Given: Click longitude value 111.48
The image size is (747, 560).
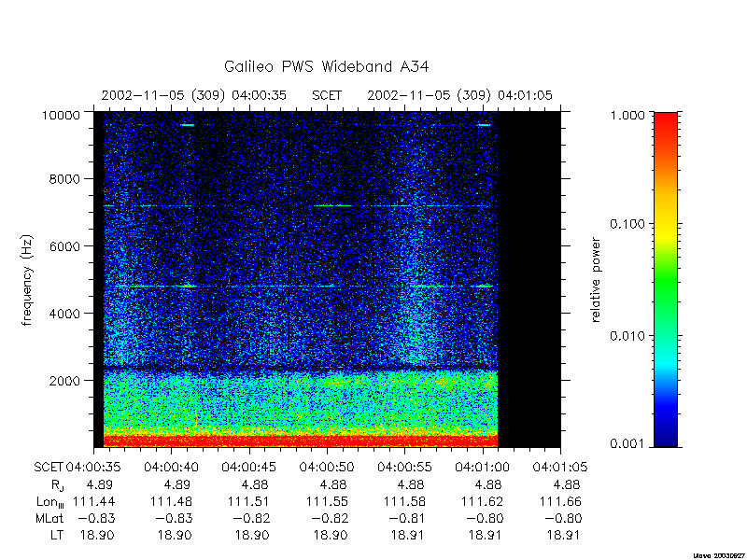Looking at the screenshot, I should pos(172,501).
